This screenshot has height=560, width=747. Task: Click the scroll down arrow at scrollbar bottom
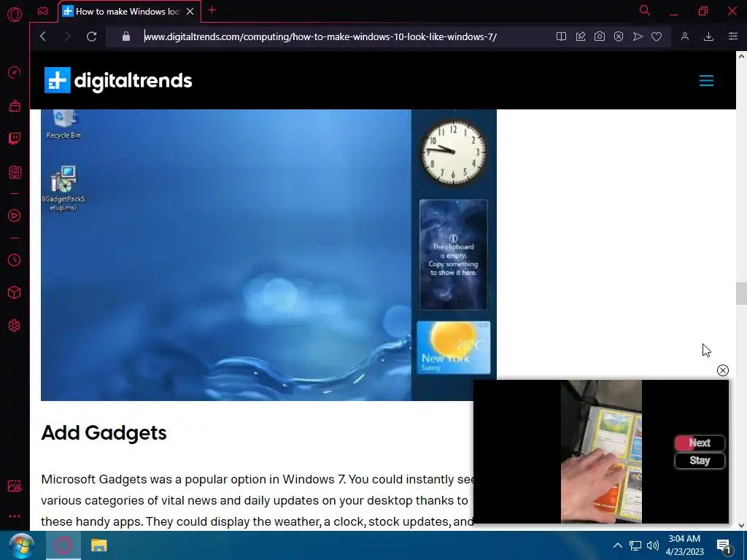(x=741, y=526)
